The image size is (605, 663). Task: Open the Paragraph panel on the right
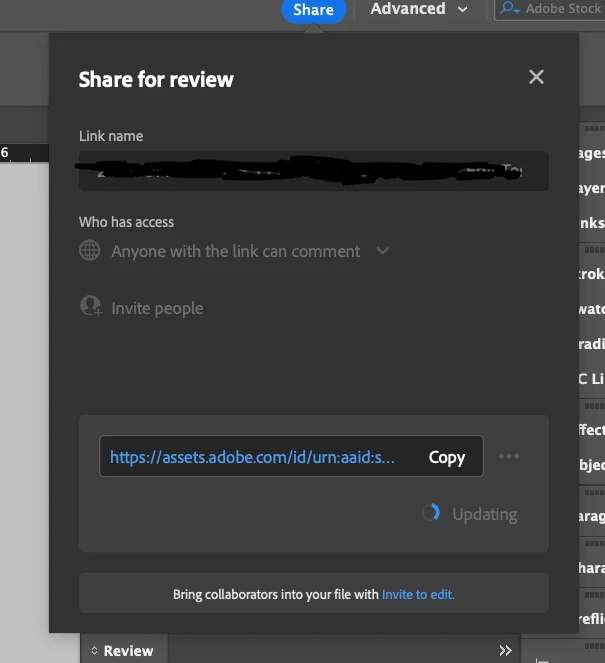tap(592, 516)
